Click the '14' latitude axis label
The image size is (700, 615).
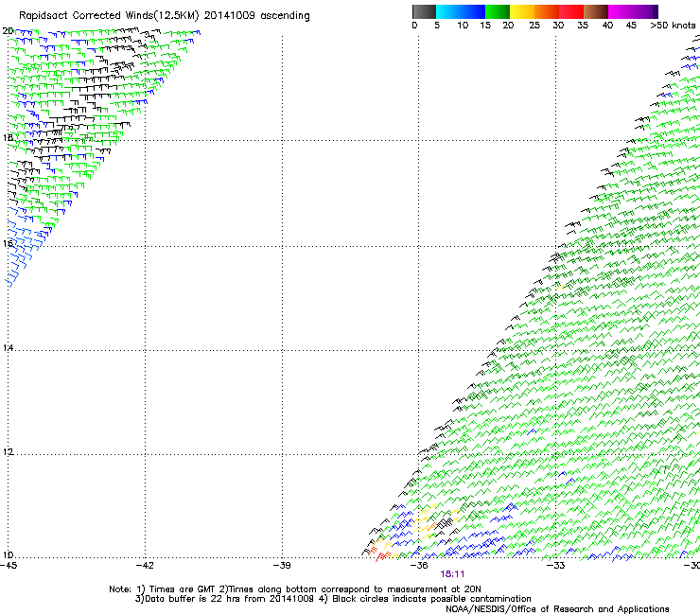8,347
